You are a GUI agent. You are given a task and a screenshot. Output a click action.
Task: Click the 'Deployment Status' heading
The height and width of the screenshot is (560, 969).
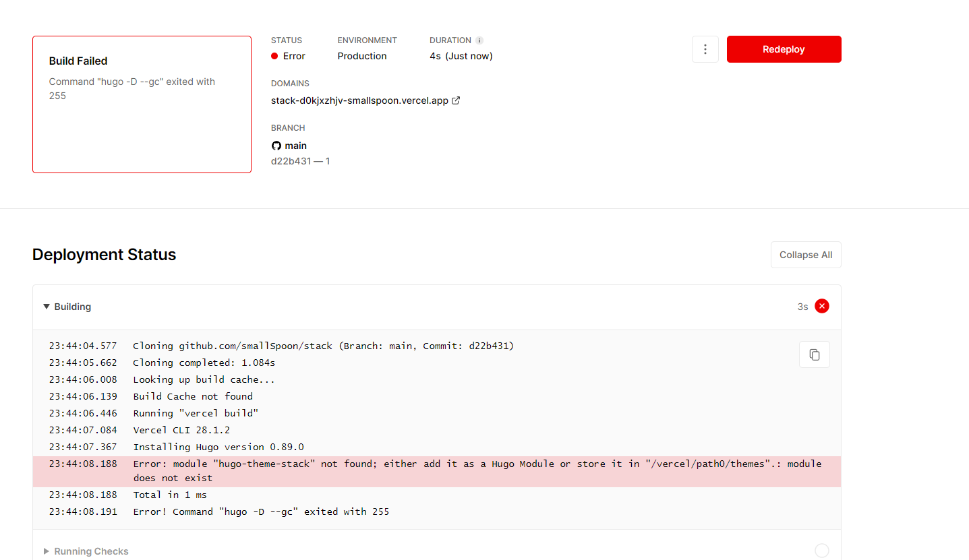tap(105, 255)
